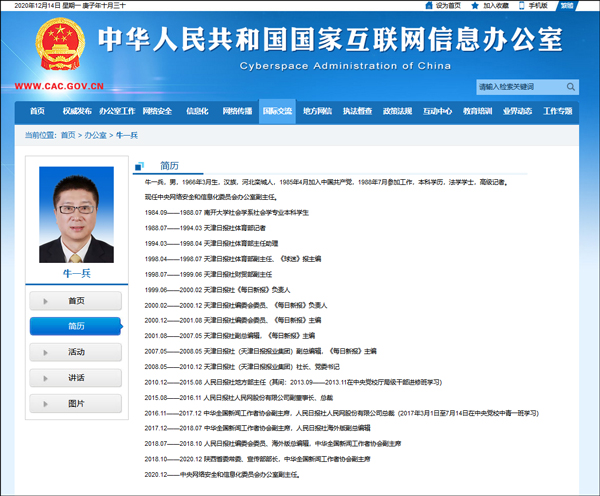Click the national emblem logo
The width and height of the screenshot is (600, 496).
click(x=60, y=44)
